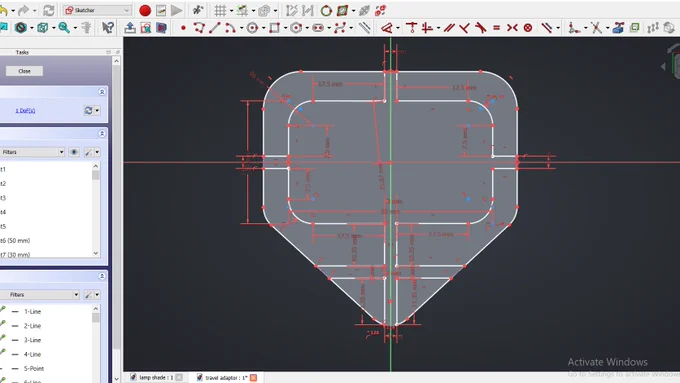680x383 pixels.
Task: Open the solver refresh dropdown arrow
Action: (97, 111)
